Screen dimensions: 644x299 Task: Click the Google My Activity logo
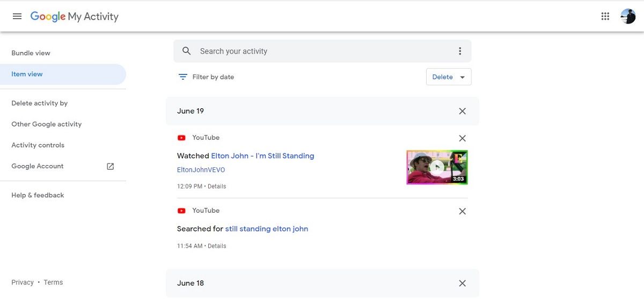[x=75, y=17]
